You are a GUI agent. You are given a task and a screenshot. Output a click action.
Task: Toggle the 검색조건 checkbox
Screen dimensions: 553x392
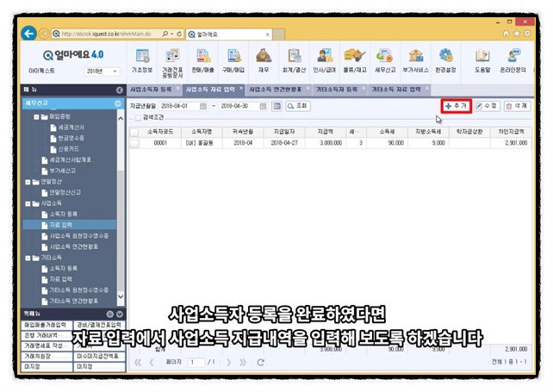coord(138,117)
